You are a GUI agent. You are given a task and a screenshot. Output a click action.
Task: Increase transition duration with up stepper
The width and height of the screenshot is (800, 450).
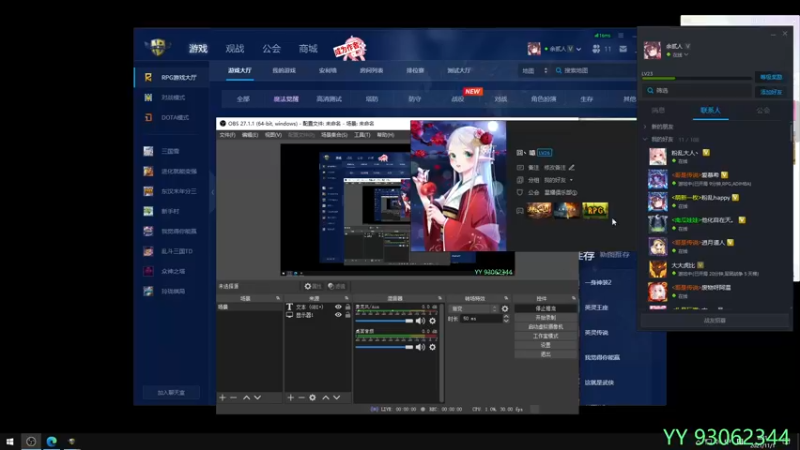tap(506, 316)
